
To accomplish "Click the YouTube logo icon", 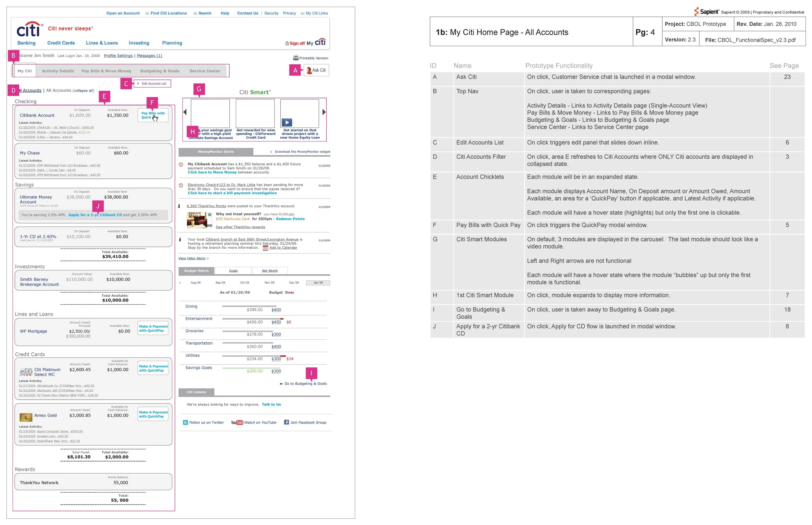I will click(x=237, y=422).
